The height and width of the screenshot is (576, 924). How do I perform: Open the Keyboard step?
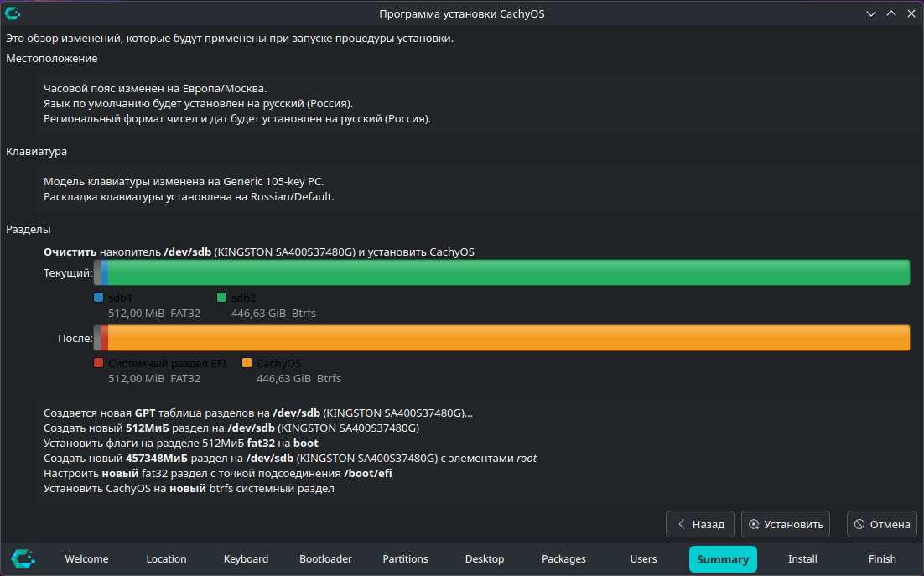[x=246, y=559]
